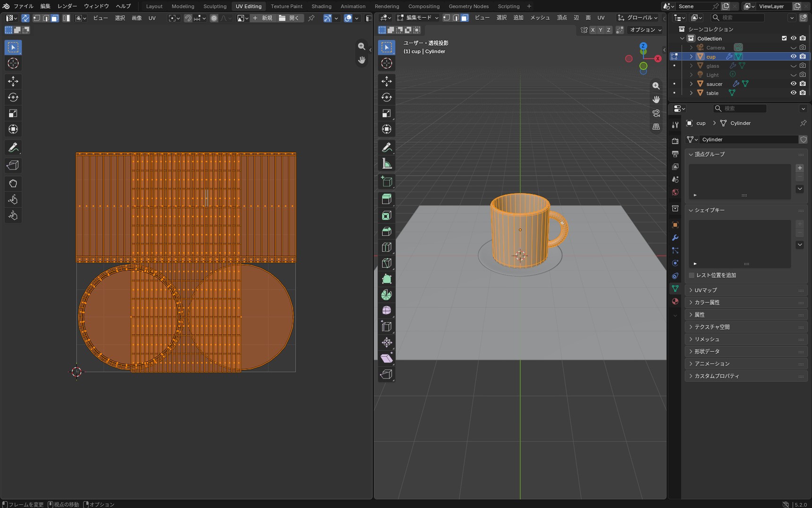This screenshot has height=508, width=812.
Task: Click the red X axis on navigation gizmo
Action: (x=658, y=59)
